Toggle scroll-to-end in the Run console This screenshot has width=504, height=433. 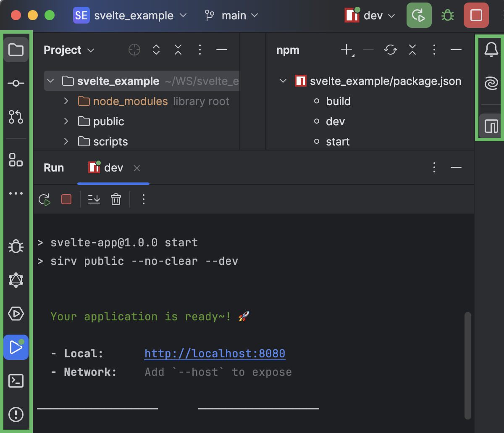click(x=94, y=199)
